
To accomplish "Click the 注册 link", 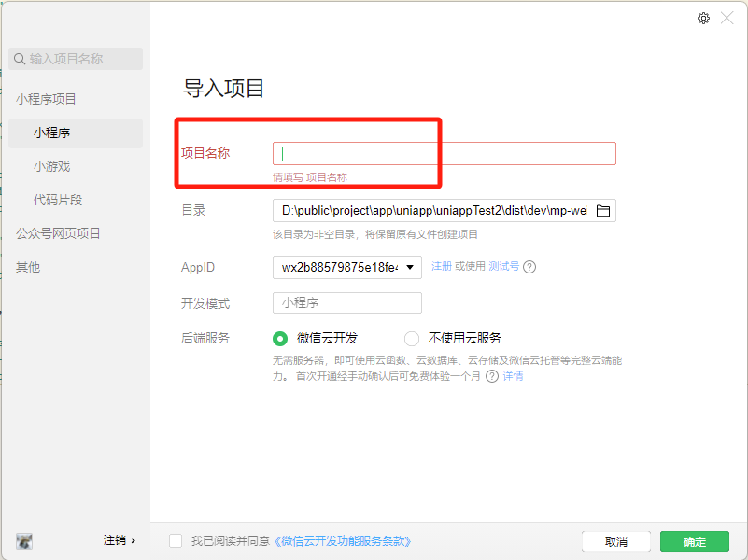I will 442,266.
